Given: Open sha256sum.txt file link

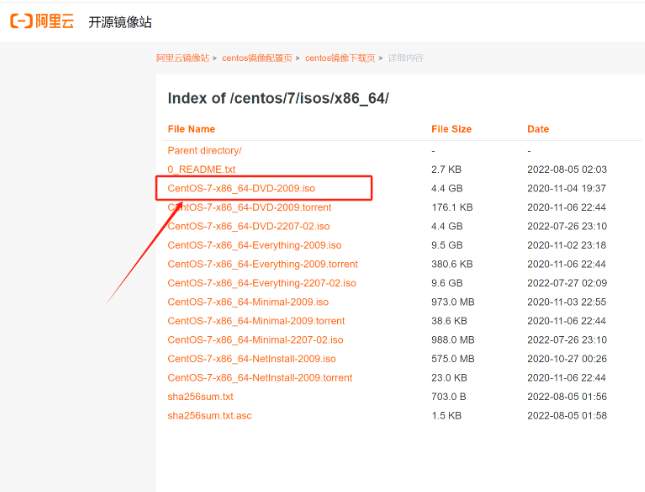Looking at the screenshot, I should coord(200,397).
